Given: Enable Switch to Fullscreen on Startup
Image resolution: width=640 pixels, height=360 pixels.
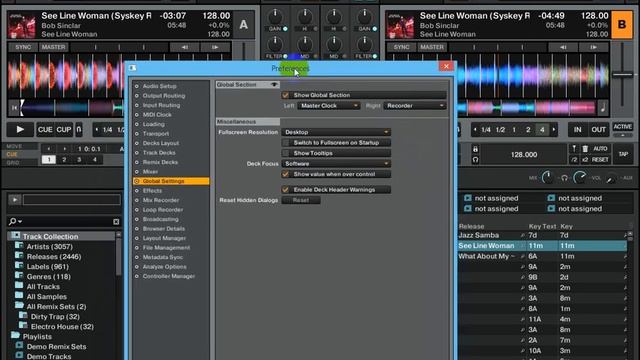Looking at the screenshot, I should click(x=286, y=143).
